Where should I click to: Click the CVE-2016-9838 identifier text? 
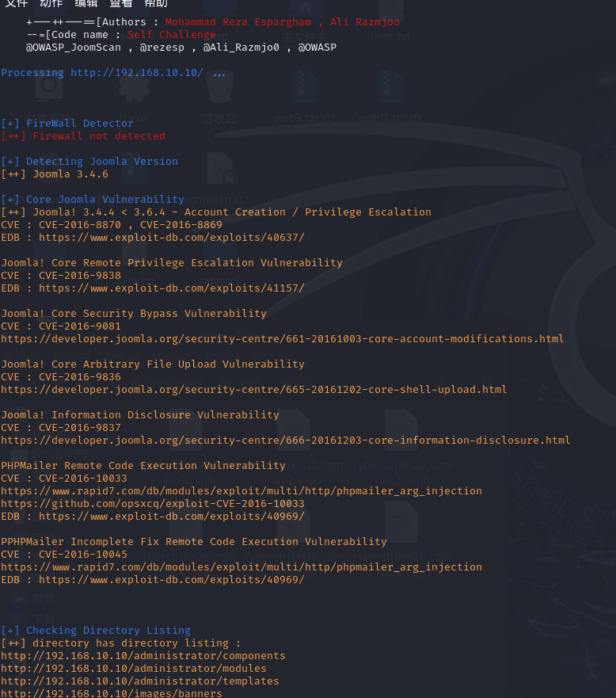[80, 276]
